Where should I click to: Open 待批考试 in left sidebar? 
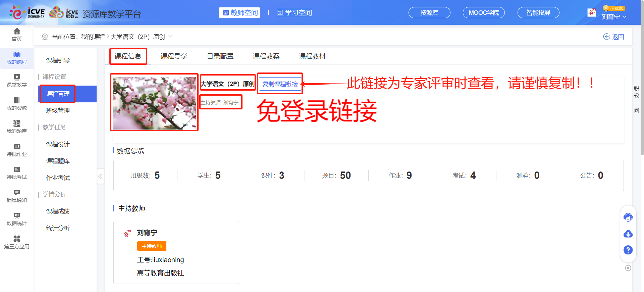click(17, 173)
